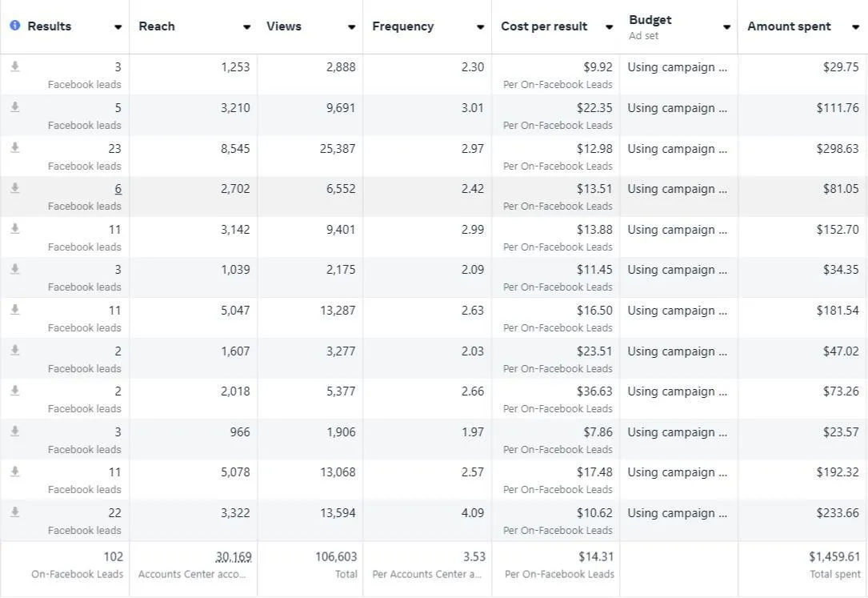This screenshot has width=868, height=598.
Task: Sort by the Amount spent column header
Action: (789, 26)
